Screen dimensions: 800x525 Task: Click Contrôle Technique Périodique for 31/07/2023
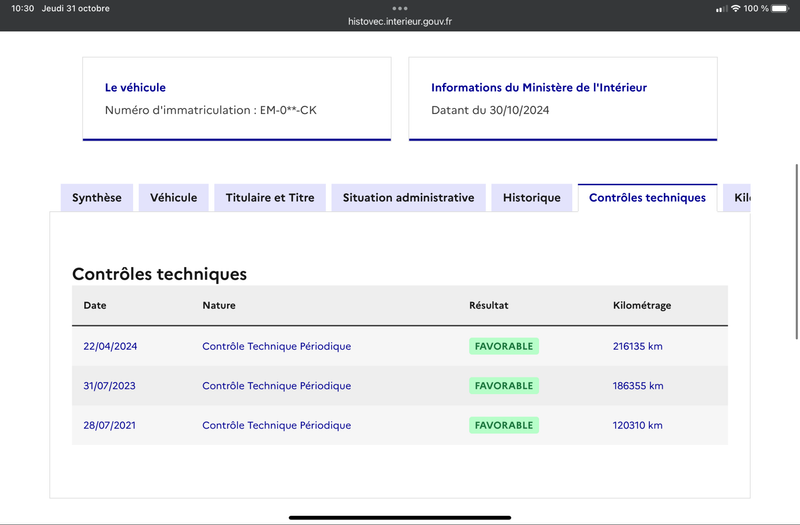[x=277, y=386]
